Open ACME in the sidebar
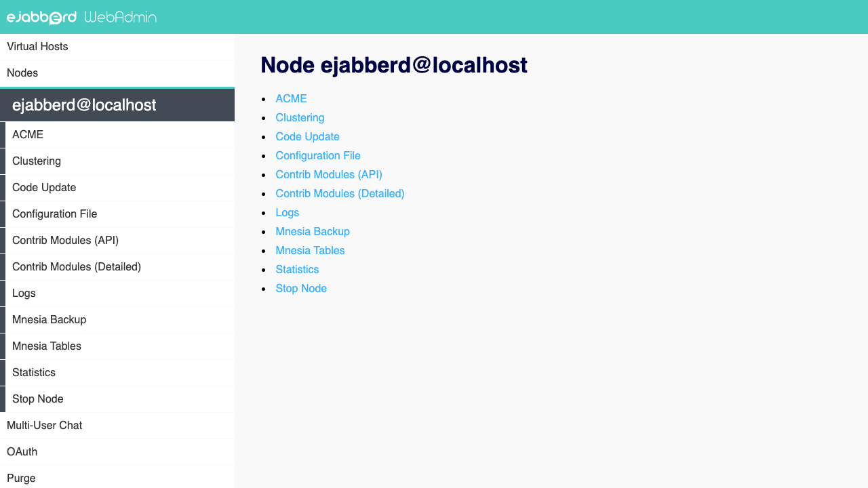Image resolution: width=868 pixels, height=488 pixels. click(120, 135)
